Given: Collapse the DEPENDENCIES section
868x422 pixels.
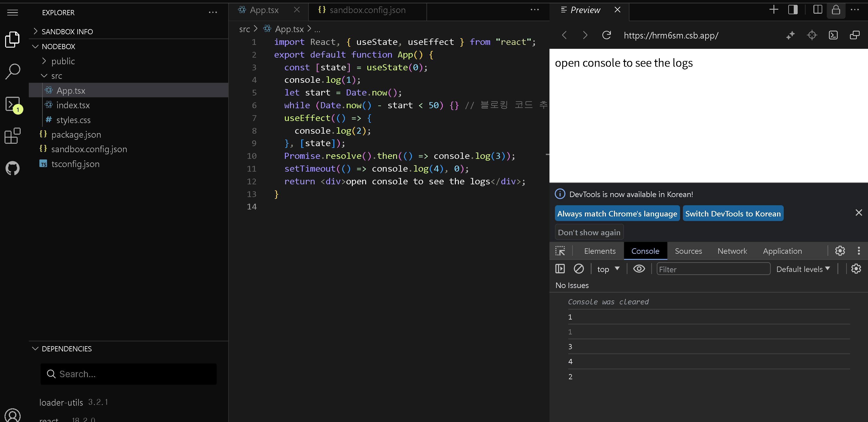Looking at the screenshot, I should point(67,349).
